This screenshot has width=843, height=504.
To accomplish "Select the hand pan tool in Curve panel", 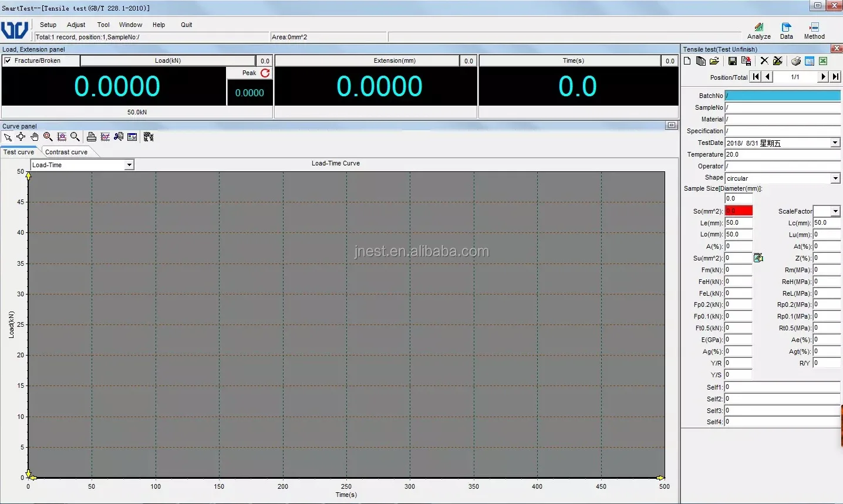I will (35, 137).
